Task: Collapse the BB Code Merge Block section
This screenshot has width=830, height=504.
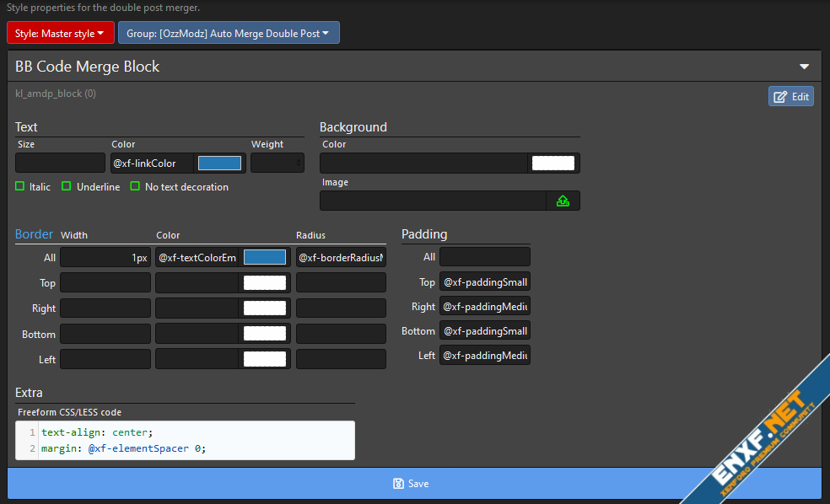Action: (804, 67)
